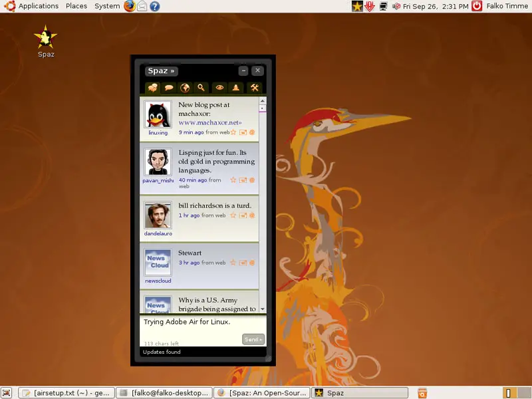Click the "bill richardson is a turd." post text
532x399 pixels.
click(215, 205)
